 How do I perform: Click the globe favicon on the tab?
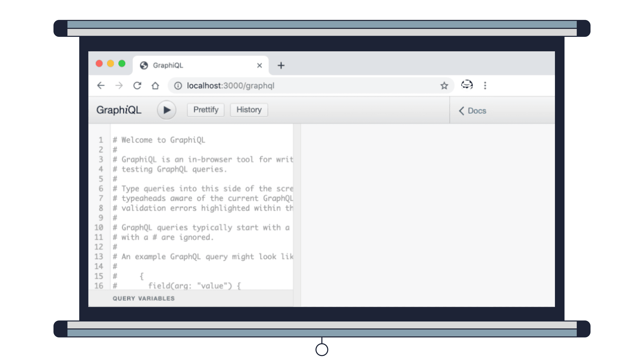tap(144, 66)
